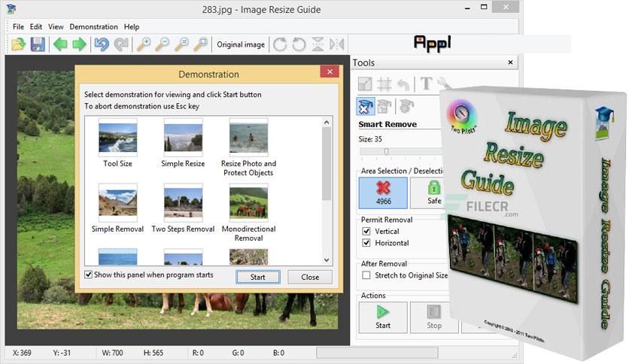Image resolution: width=629 pixels, height=364 pixels.
Task: Go to next image with green right arrow
Action: 80,44
